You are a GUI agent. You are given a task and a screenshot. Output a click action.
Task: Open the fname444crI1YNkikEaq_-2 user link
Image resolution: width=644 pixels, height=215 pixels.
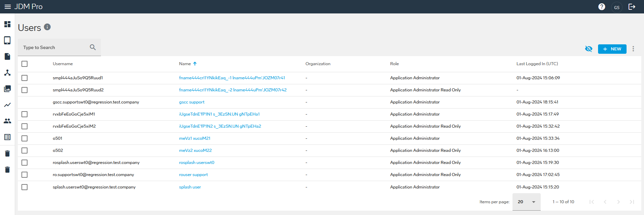233,90
